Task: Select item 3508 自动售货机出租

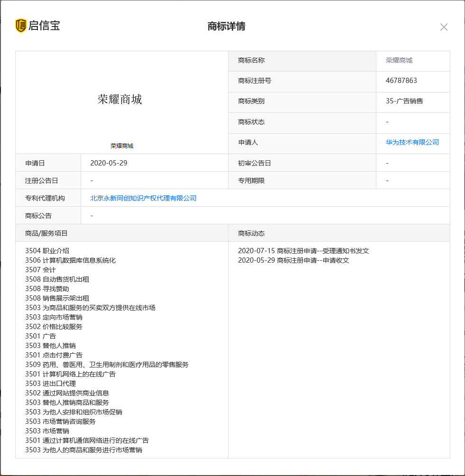Action: 57,279
